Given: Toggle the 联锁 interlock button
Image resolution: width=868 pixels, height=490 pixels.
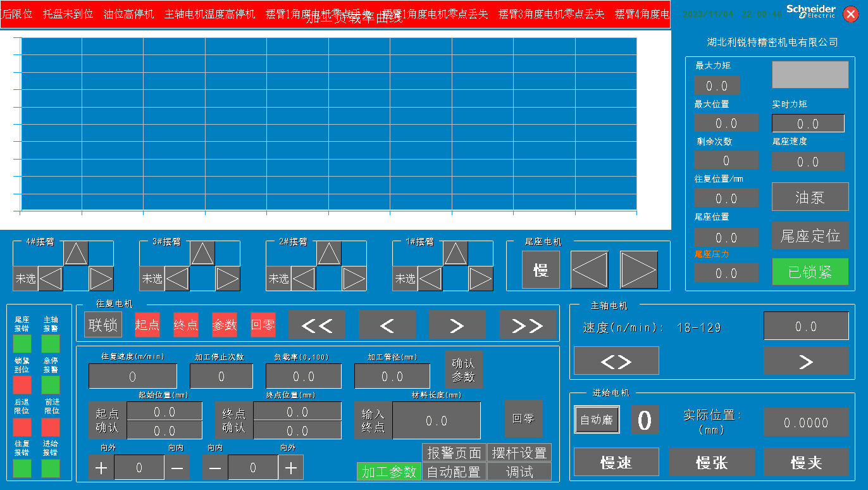Looking at the screenshot, I should coord(103,325).
